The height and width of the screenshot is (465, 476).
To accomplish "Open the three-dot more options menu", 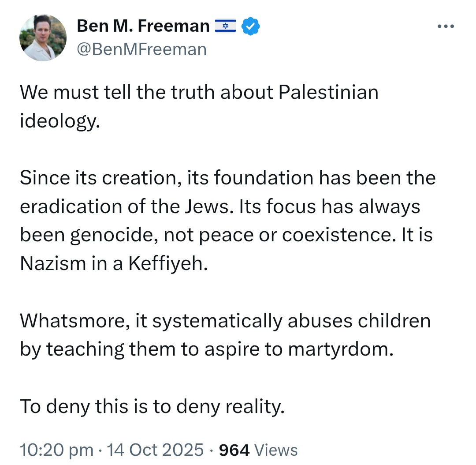I will coord(446,26).
